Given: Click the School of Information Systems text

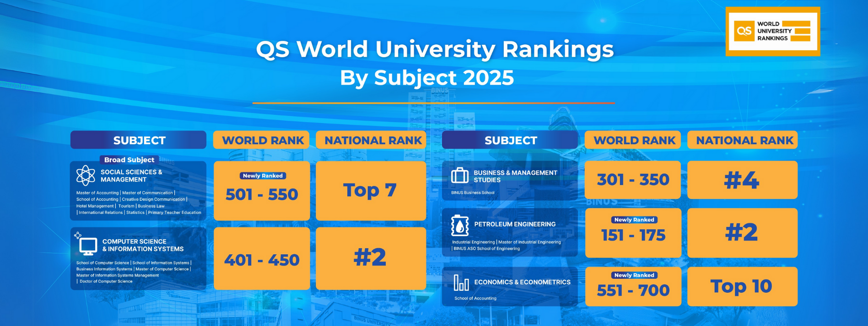Looking at the screenshot, I should pyautogui.click(x=161, y=263).
